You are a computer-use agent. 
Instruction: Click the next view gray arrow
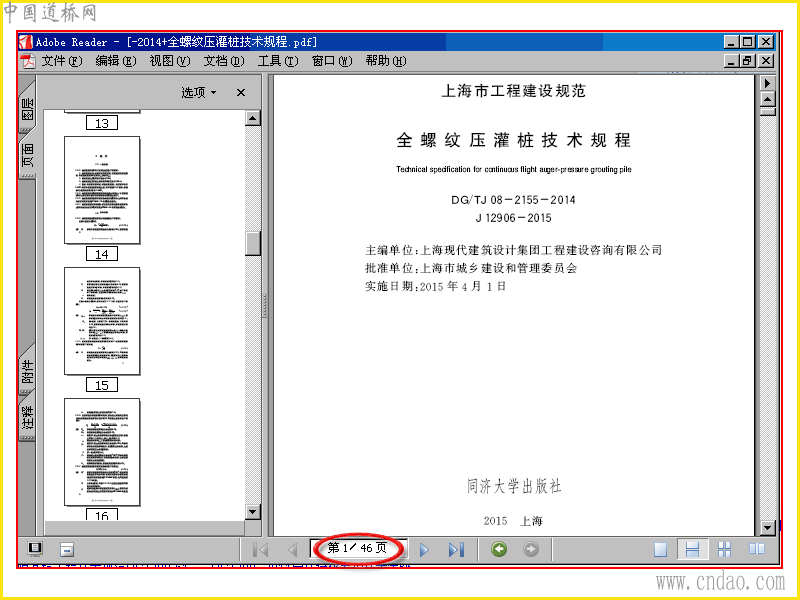[531, 549]
